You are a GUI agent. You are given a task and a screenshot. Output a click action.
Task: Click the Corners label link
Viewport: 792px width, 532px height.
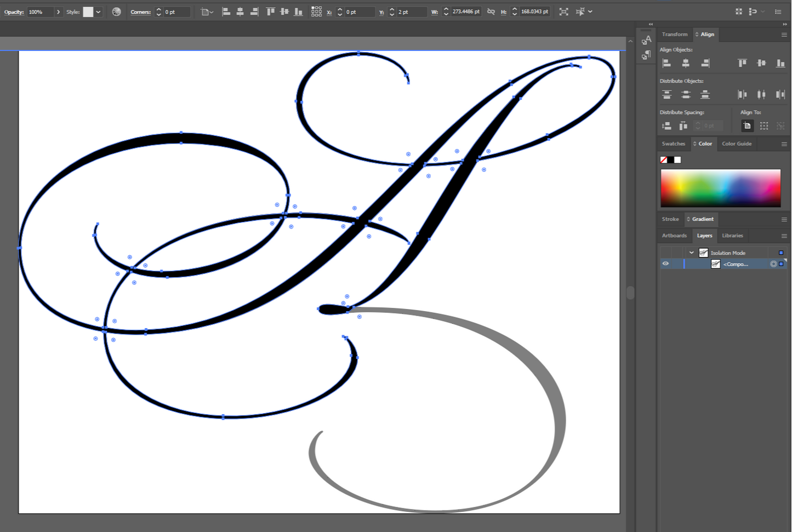click(x=140, y=12)
